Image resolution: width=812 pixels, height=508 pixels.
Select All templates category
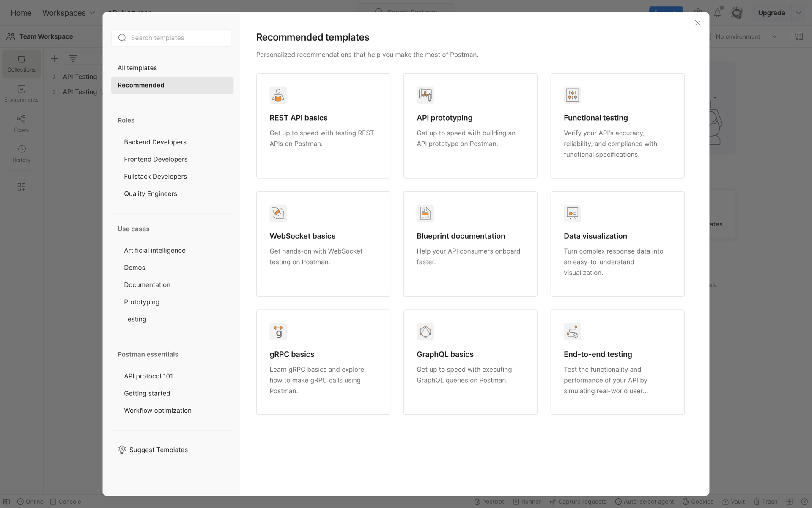[172, 68]
